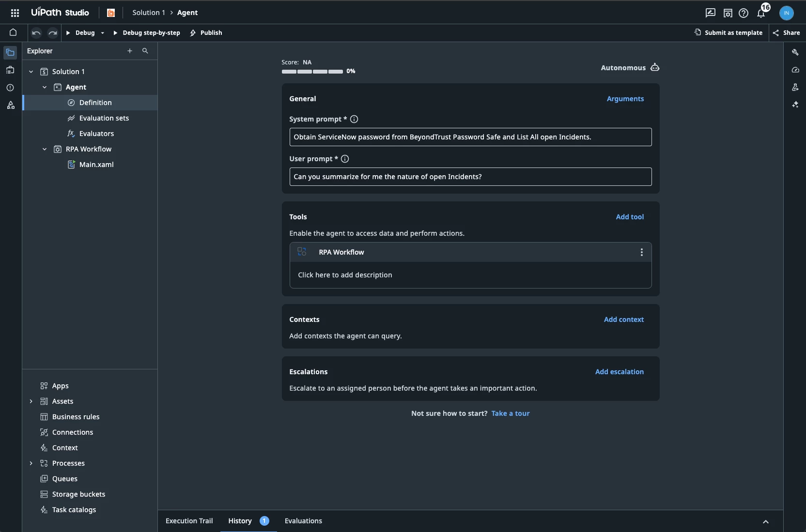Click Add tool link
The image size is (806, 532).
tap(630, 217)
